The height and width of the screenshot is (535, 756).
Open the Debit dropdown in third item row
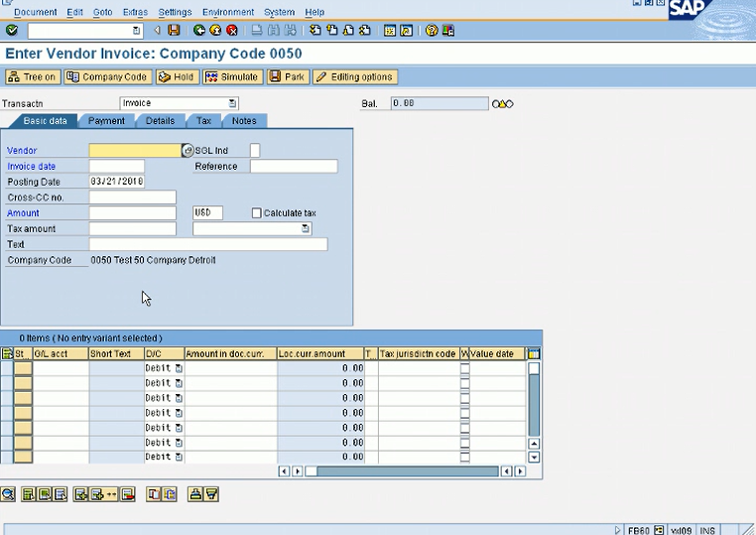179,398
